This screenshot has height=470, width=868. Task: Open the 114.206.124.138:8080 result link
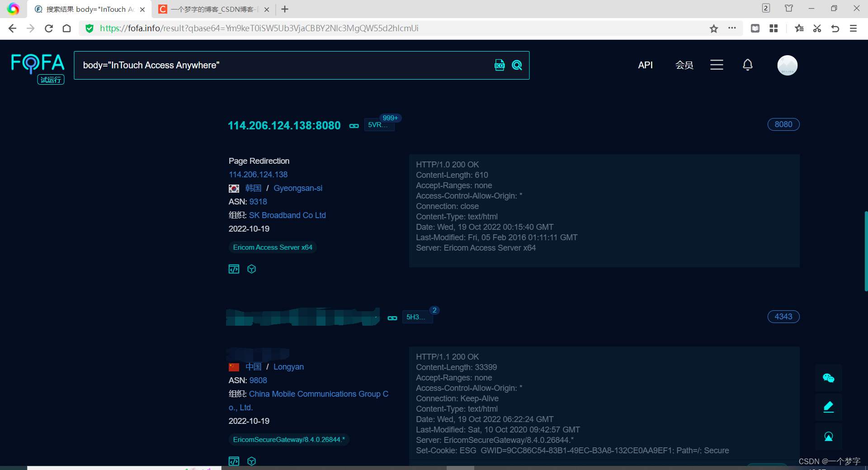284,125
